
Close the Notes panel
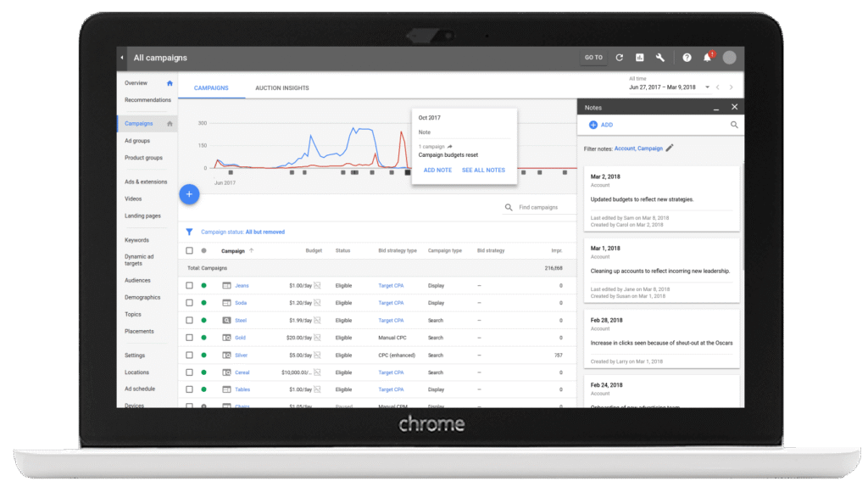click(735, 107)
